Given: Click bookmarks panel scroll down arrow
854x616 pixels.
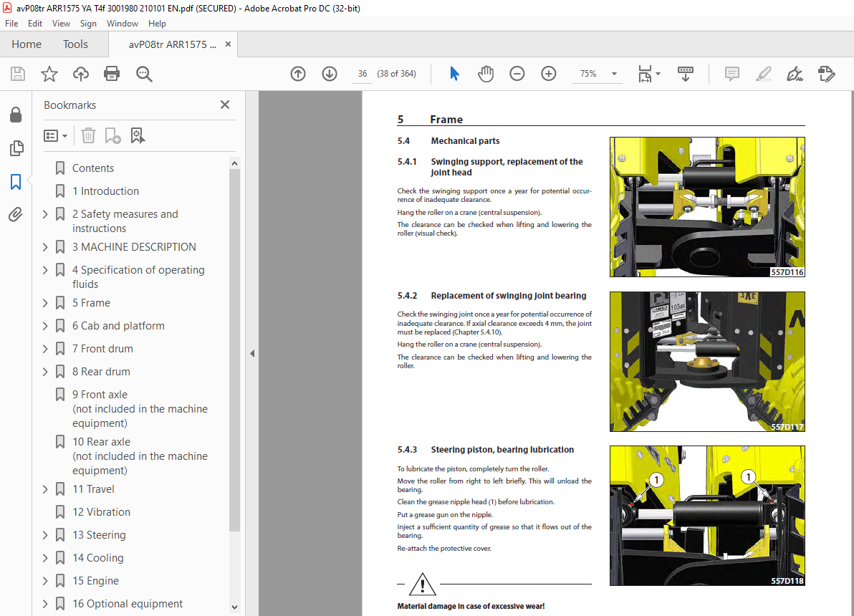Looking at the screenshot, I should 235,607.
